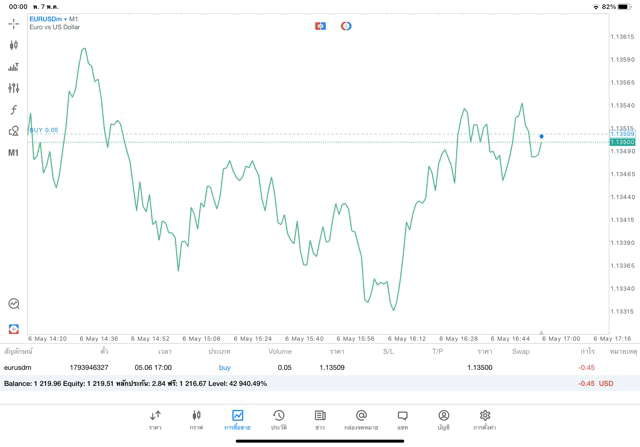Tap the red-blue circular icon above chart

(346, 26)
